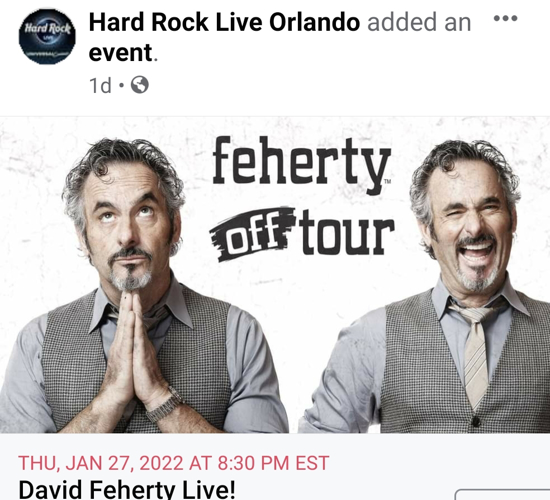Open the Hard Rock Live profile picture
This screenshot has height=500, width=550.
coord(47,36)
